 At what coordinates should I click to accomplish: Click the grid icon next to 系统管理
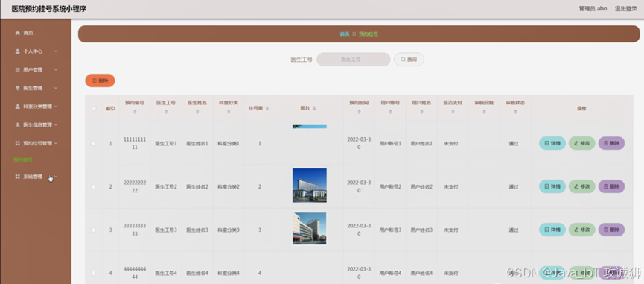tap(17, 177)
